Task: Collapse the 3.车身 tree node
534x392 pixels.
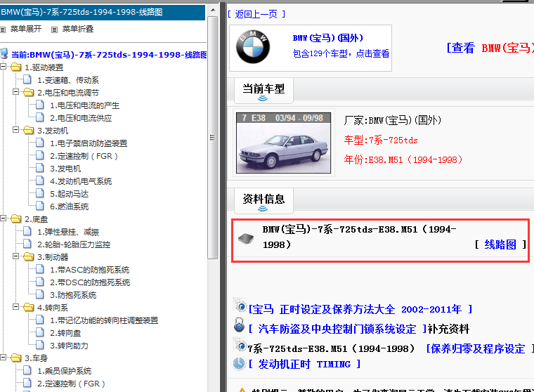Action: (x=3, y=358)
